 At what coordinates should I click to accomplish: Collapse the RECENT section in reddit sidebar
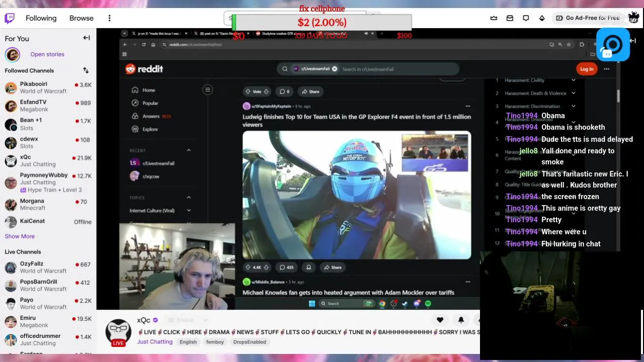tap(189, 150)
